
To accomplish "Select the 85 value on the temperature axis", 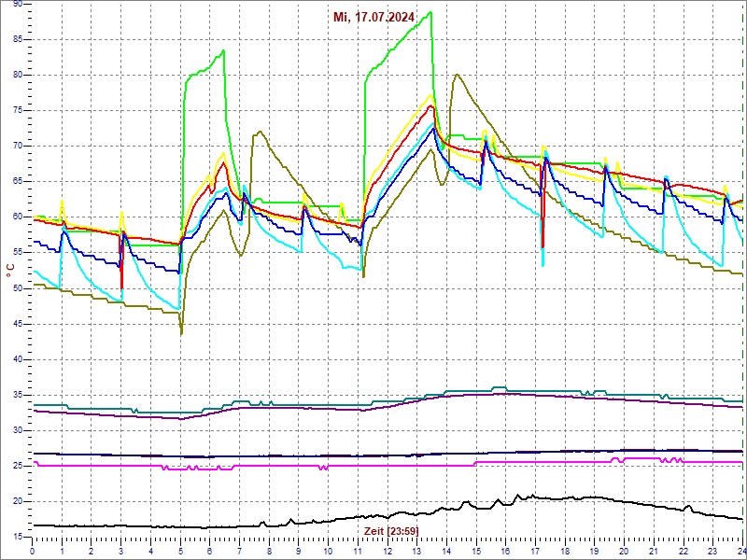I will (x=17, y=39).
